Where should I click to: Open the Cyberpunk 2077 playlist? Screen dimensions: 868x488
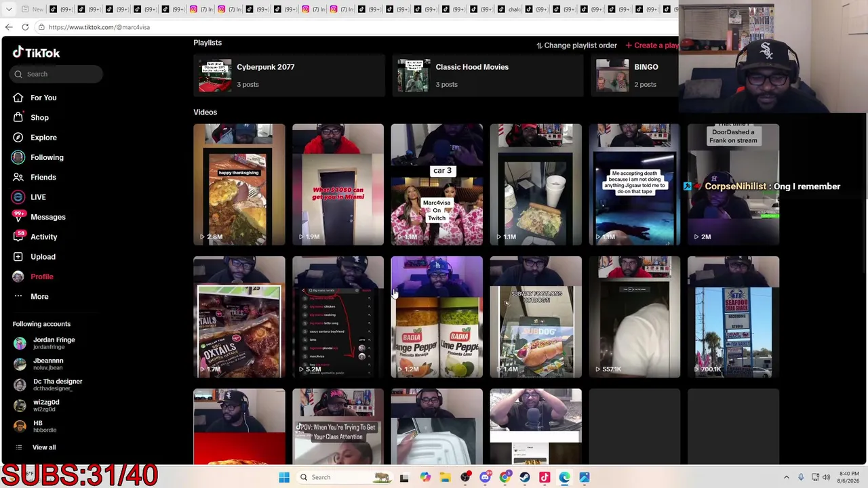point(289,75)
